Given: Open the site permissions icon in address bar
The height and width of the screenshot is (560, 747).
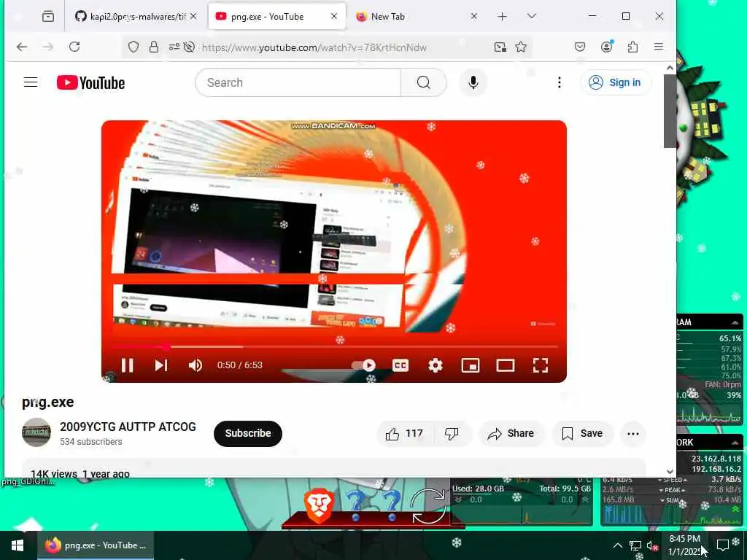Looking at the screenshot, I should (174, 47).
